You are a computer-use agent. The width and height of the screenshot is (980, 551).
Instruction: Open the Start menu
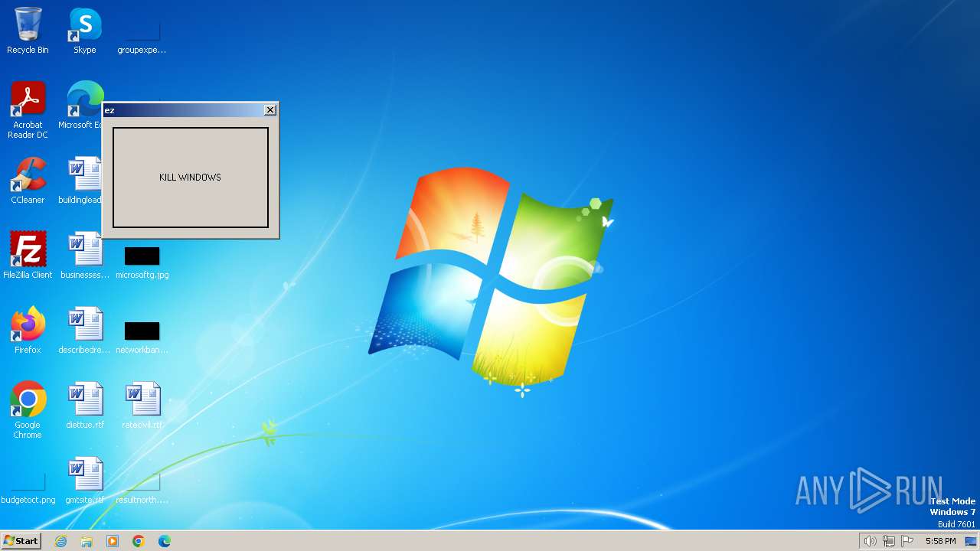21,541
